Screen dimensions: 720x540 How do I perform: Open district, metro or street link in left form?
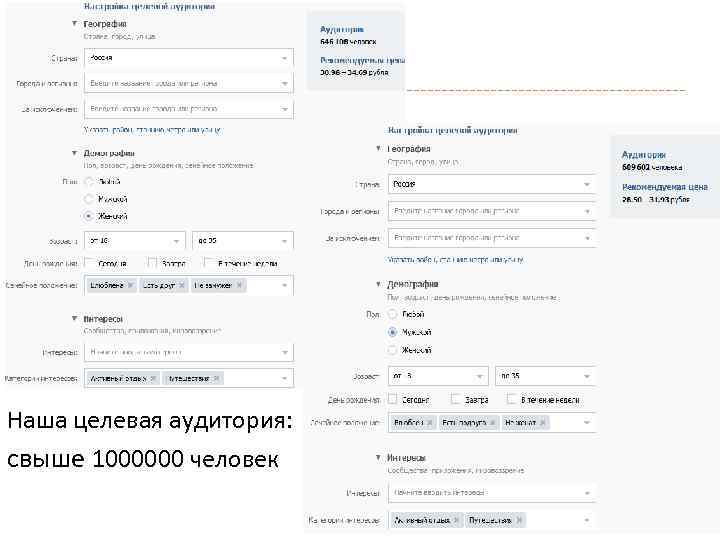click(x=152, y=130)
